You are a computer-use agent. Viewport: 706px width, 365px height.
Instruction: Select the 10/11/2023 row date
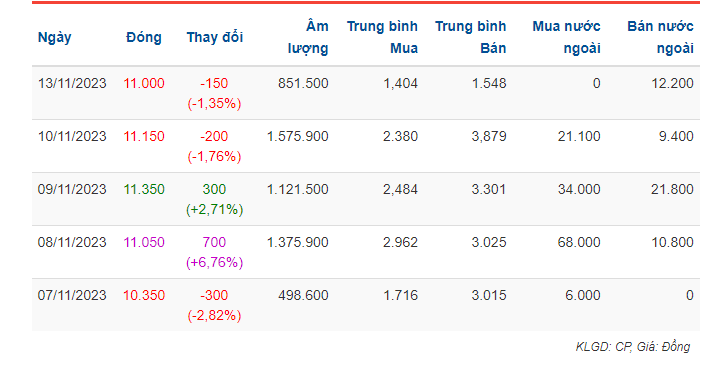72,136
